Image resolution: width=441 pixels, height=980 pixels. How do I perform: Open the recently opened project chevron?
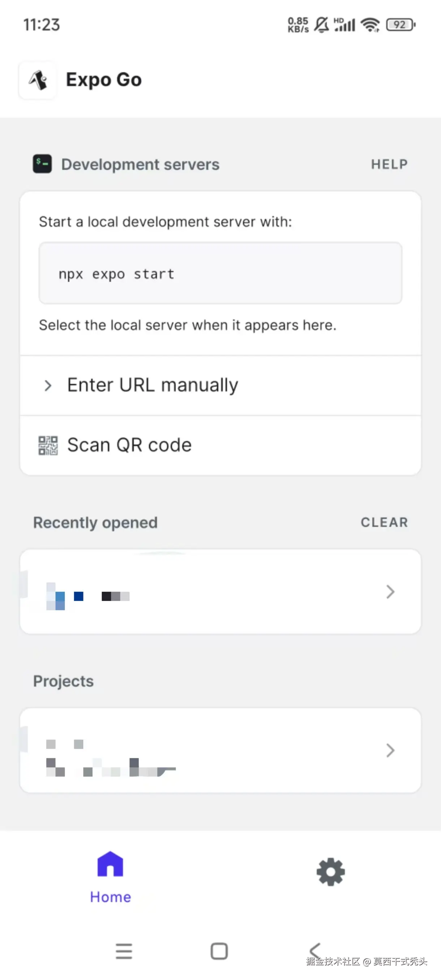pyautogui.click(x=390, y=592)
